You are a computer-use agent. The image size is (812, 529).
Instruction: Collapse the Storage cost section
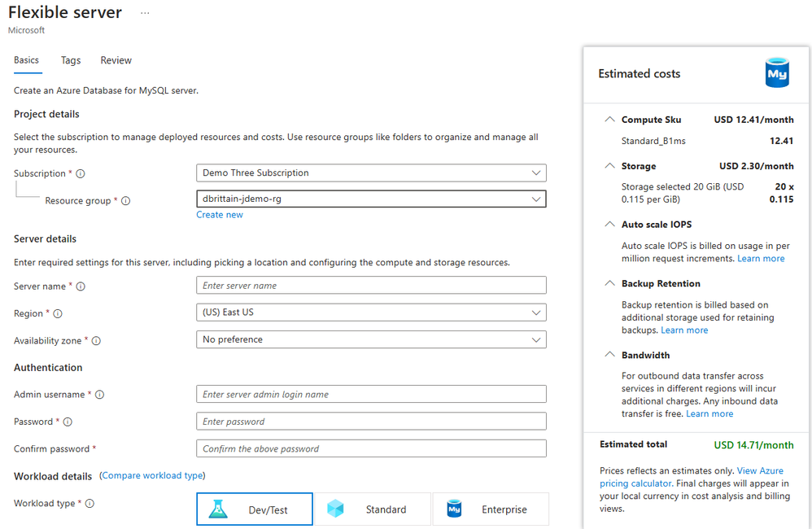tap(610, 166)
